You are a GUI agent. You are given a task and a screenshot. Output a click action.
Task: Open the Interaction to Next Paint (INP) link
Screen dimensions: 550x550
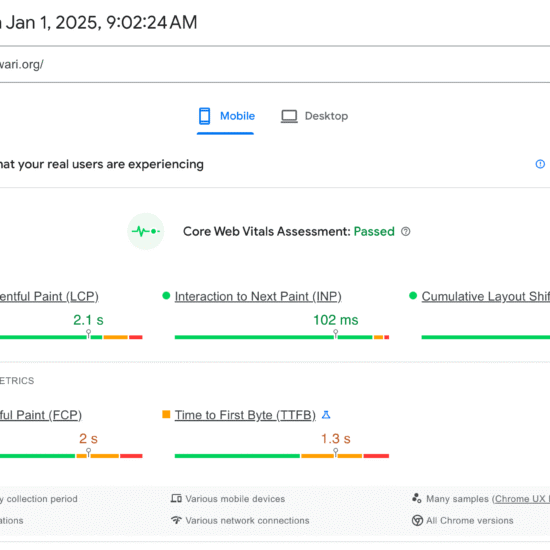[x=258, y=297]
